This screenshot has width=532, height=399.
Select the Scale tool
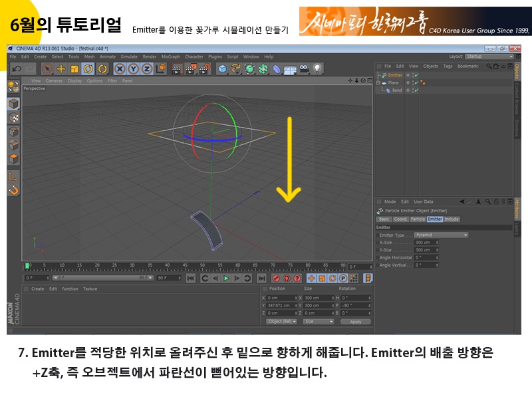point(74,69)
